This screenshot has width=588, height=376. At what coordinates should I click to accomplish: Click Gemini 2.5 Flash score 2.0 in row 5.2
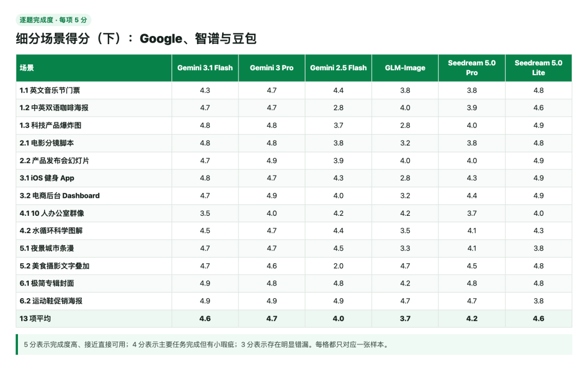(338, 266)
